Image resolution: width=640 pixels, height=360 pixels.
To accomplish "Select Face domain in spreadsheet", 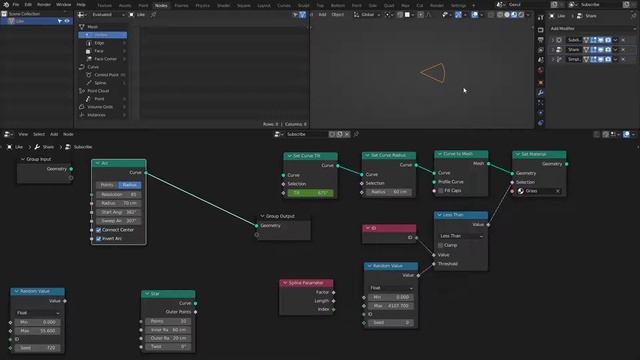I will pos(103,51).
